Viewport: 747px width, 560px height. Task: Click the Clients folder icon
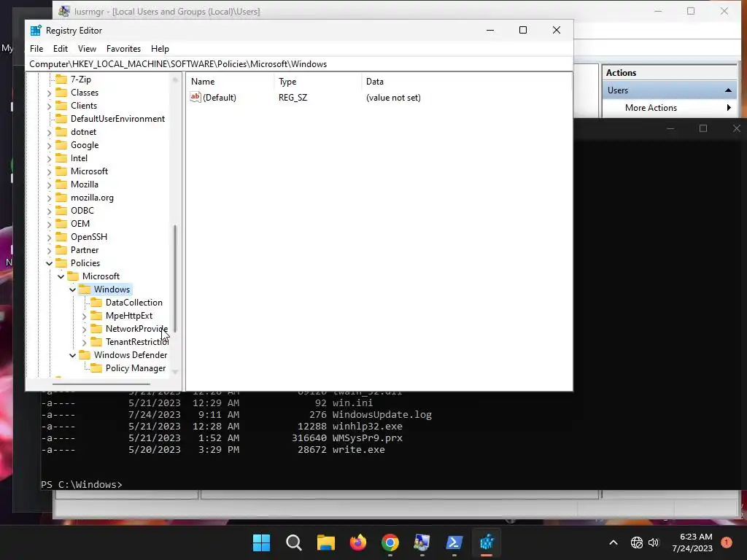pos(61,106)
